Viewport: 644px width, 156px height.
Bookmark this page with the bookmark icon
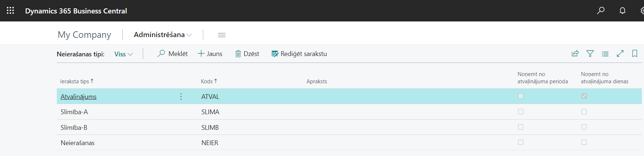click(635, 54)
